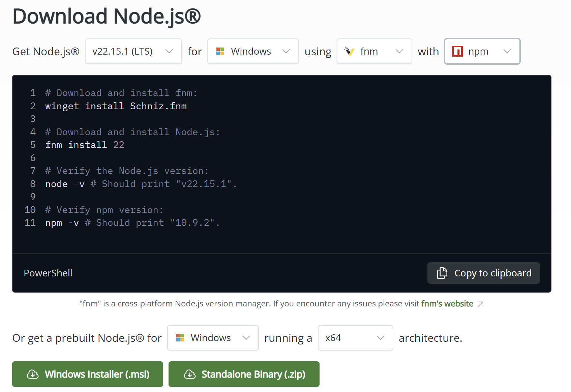Click the npm logo icon in dropdown

click(457, 51)
